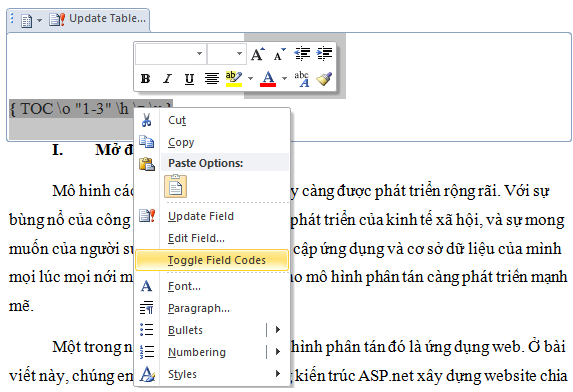Click the Grow Font icon
The height and width of the screenshot is (392, 573).
[x=258, y=54]
